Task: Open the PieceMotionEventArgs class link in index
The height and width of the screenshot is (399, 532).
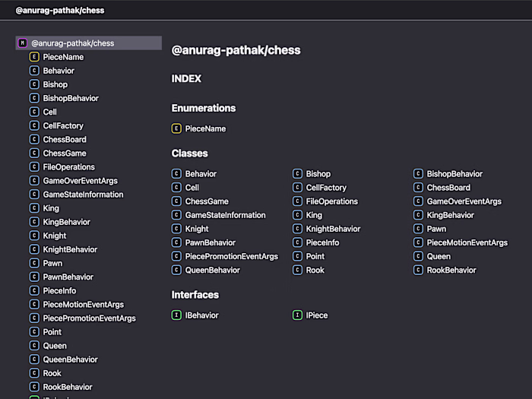Action: (x=467, y=243)
